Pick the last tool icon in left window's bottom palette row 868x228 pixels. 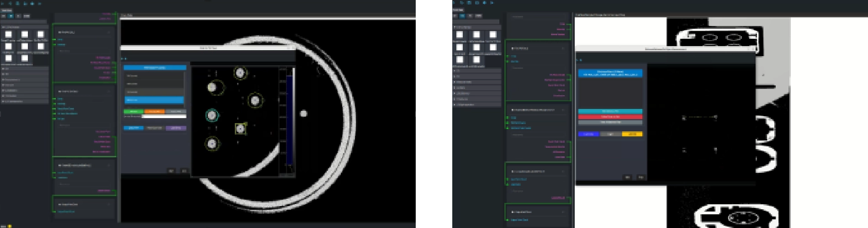(x=24, y=58)
